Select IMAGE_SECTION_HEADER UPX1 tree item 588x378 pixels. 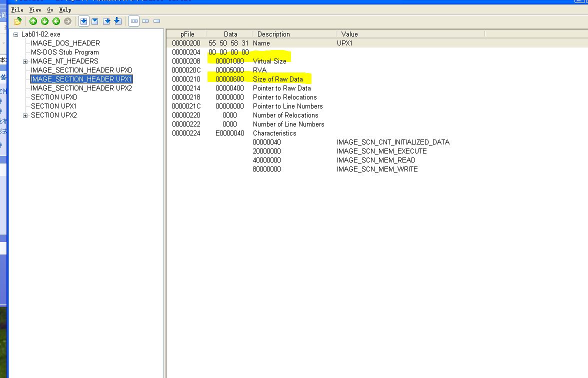coord(81,79)
